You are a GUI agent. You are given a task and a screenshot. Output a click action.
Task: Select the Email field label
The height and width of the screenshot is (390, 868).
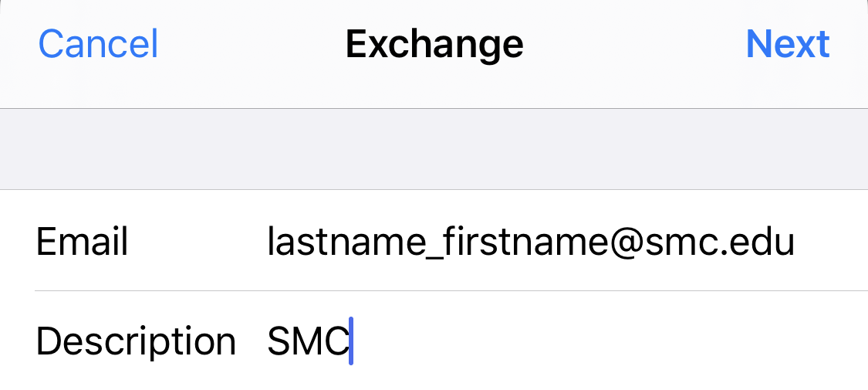click(82, 242)
